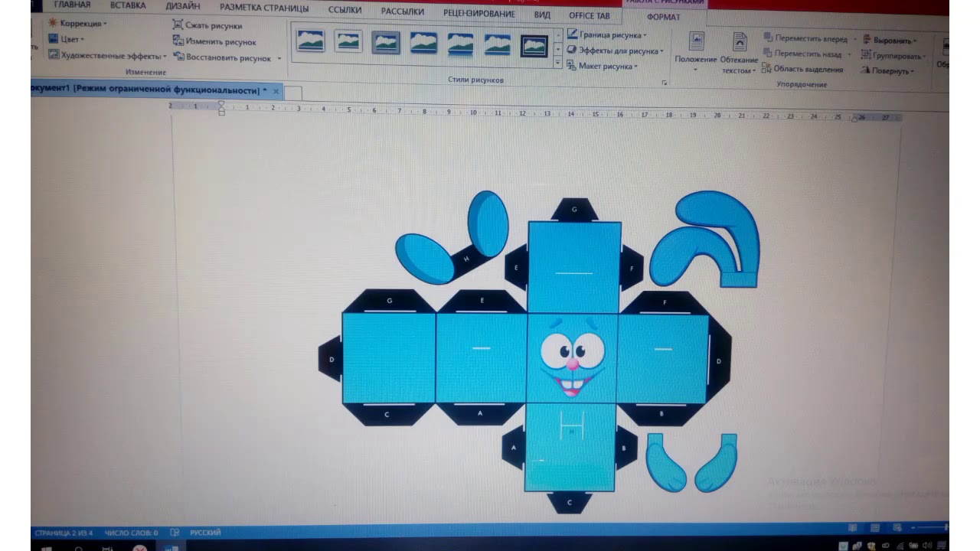Expand Художественные эффекты artistic effects
This screenshot has height=551, width=980.
click(107, 55)
